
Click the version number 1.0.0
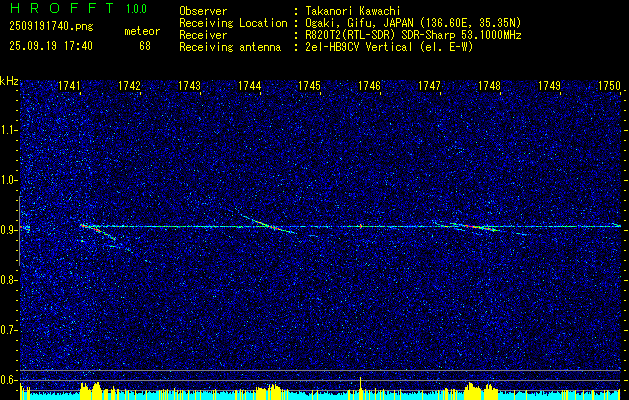pyautogui.click(x=136, y=8)
